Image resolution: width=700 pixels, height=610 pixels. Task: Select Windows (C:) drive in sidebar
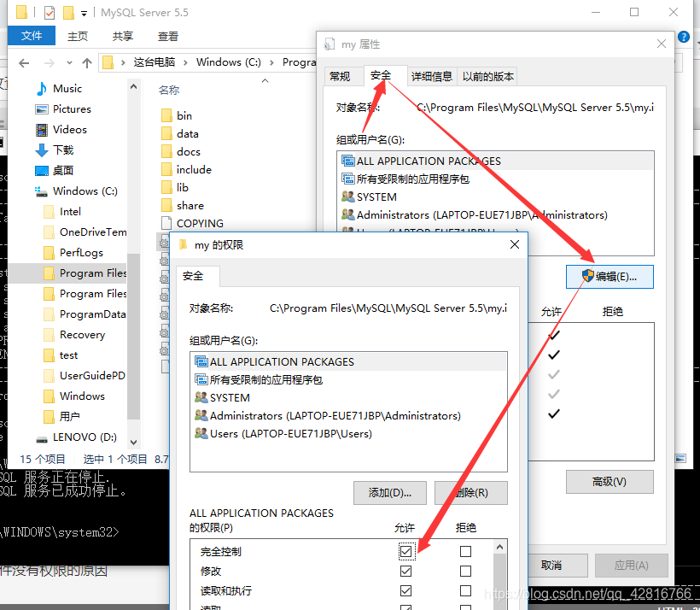[x=76, y=191]
